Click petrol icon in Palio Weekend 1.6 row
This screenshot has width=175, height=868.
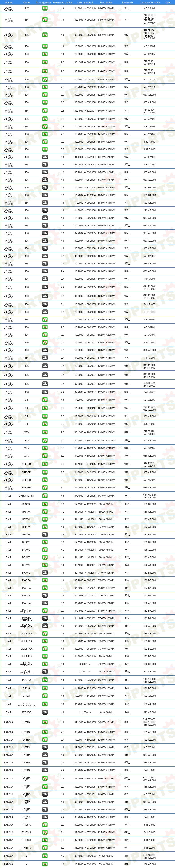click(45, 664)
